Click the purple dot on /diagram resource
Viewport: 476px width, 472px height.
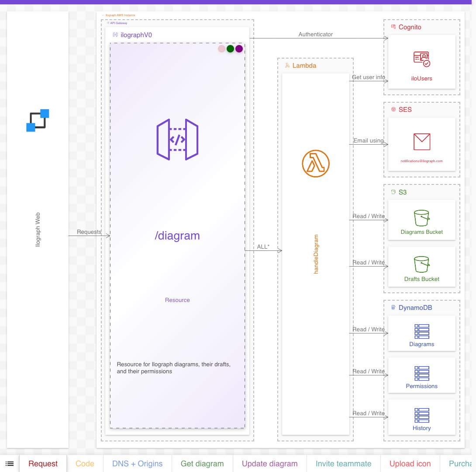[239, 49]
